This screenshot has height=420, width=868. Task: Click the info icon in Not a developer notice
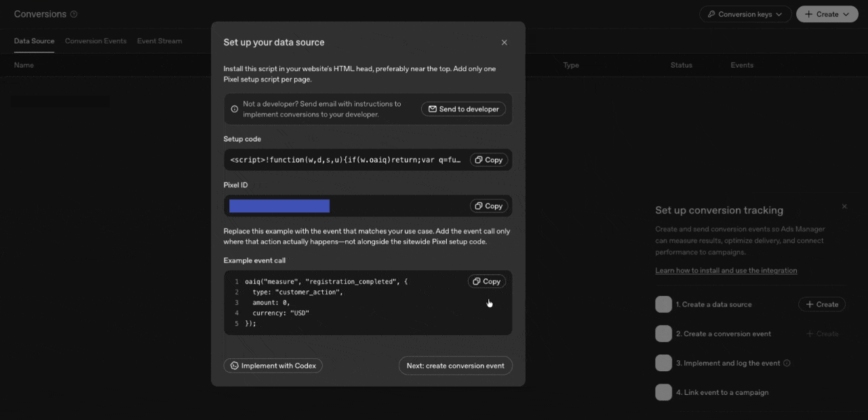(235, 109)
